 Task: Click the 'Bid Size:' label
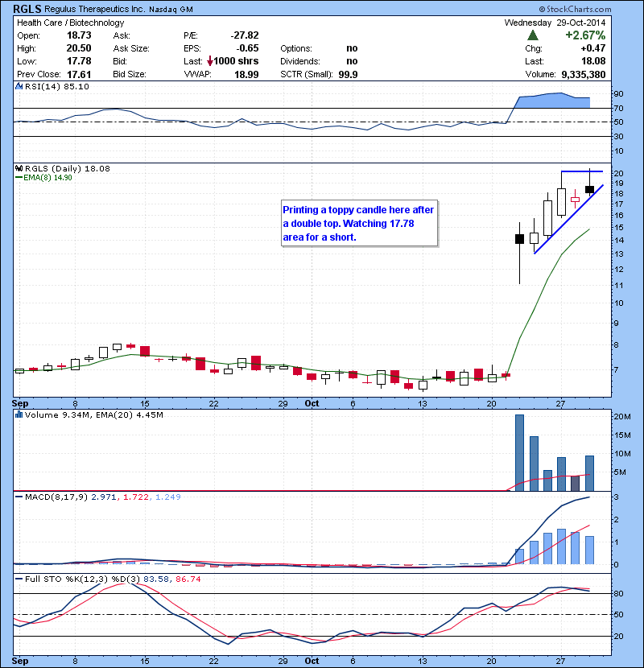click(130, 74)
